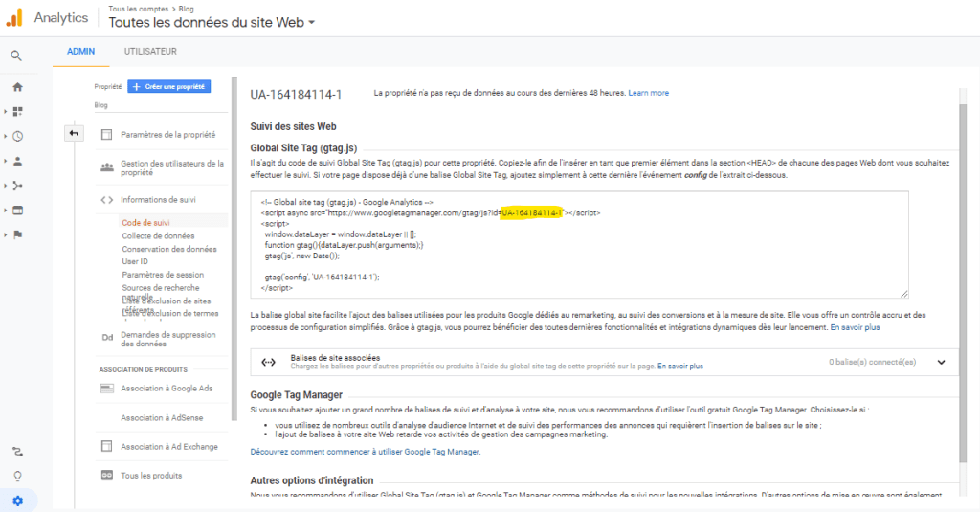Open the Audience person icon

(x=17, y=161)
